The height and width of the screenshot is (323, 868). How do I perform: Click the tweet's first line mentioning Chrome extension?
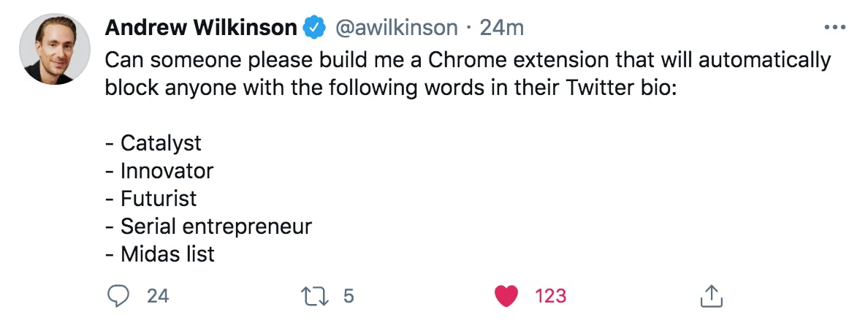tap(468, 60)
